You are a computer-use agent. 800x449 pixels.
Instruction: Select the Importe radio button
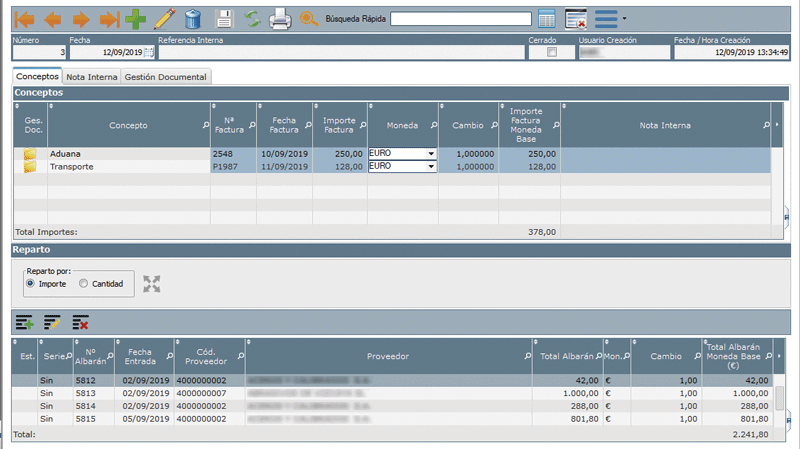(31, 284)
